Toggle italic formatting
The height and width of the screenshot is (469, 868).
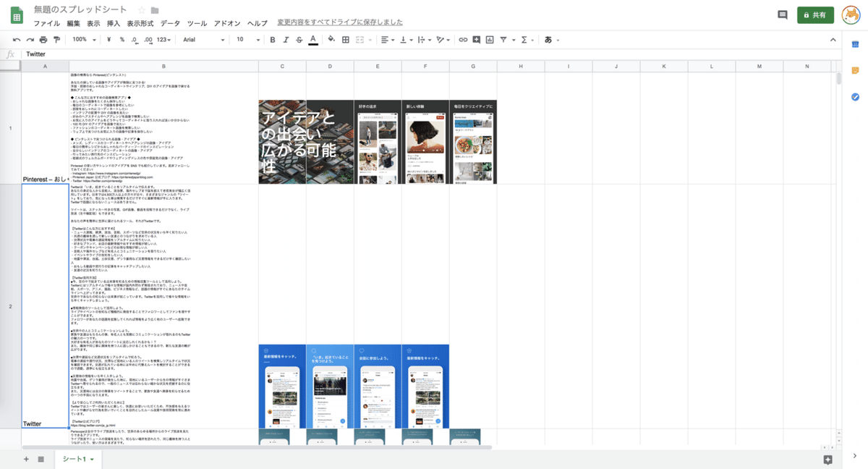click(286, 39)
